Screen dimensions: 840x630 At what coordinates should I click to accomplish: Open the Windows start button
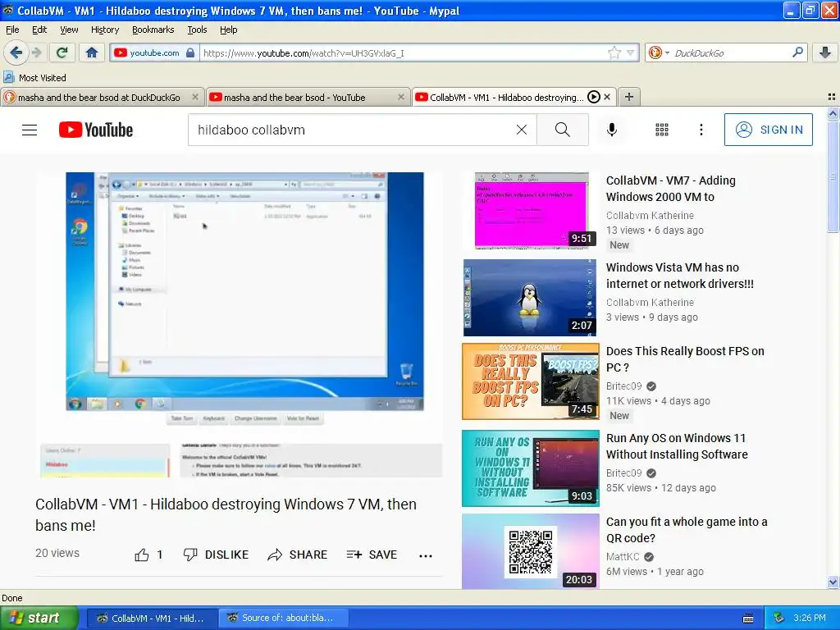39,618
